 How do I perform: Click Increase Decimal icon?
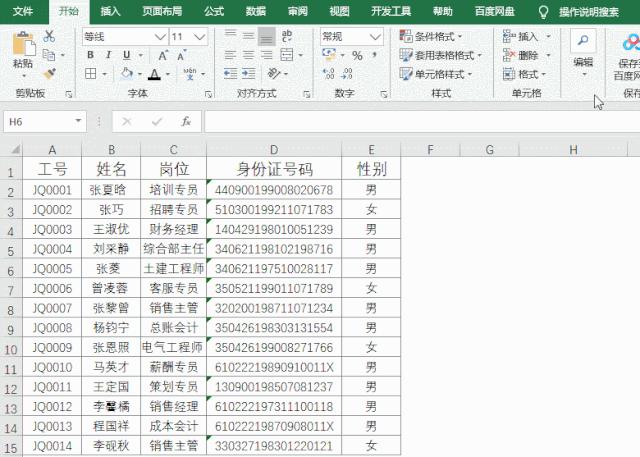pos(329,74)
